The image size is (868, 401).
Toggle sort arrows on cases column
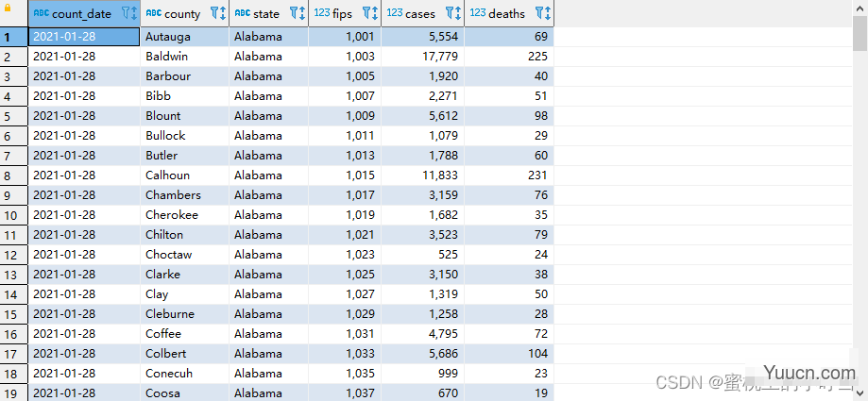[459, 13]
